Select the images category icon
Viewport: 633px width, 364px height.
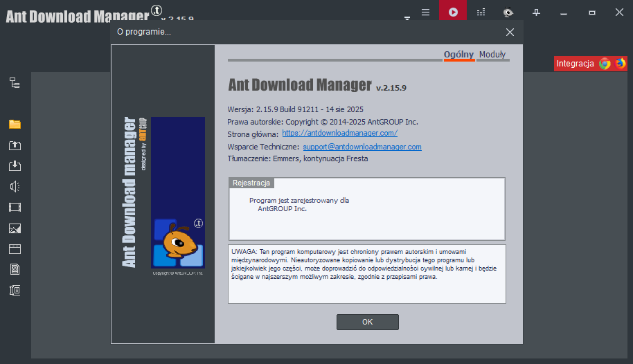[15, 228]
